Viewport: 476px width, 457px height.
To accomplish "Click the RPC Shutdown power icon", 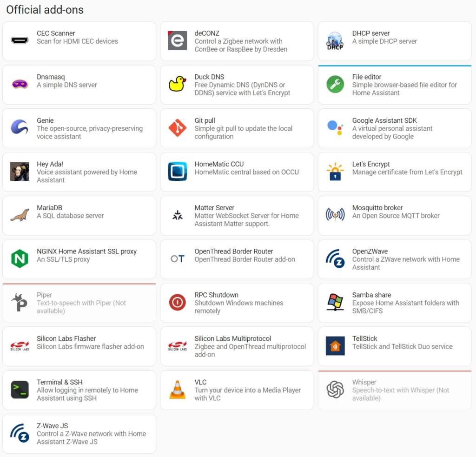I will [x=177, y=303].
